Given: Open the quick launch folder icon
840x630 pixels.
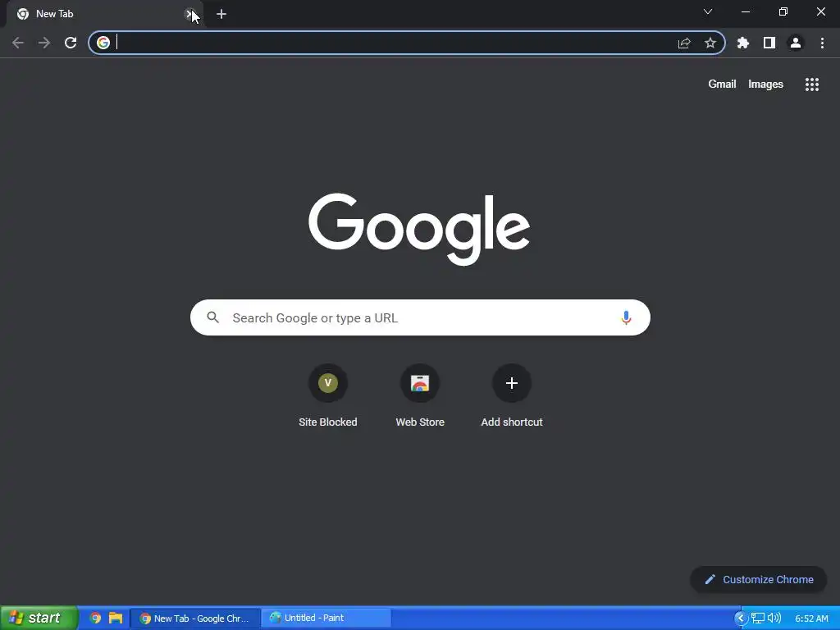Looking at the screenshot, I should [x=116, y=619].
